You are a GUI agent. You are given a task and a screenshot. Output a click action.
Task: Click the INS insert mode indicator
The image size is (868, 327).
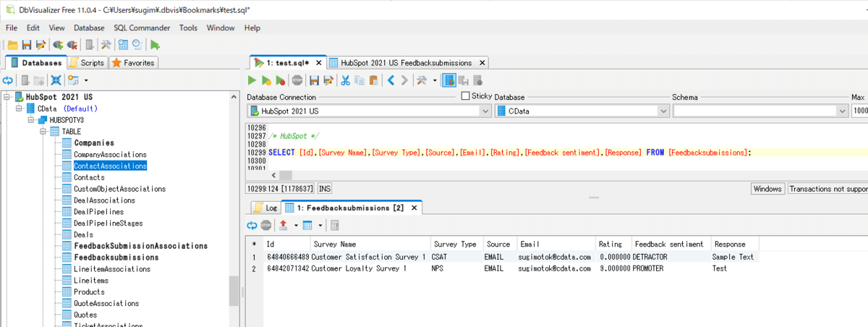click(x=325, y=188)
